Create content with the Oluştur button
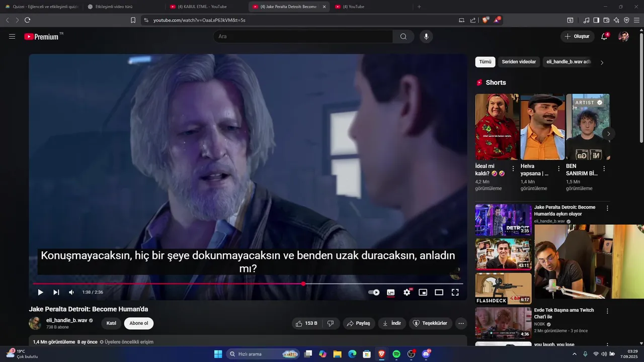This screenshot has width=644, height=362. coord(577,36)
